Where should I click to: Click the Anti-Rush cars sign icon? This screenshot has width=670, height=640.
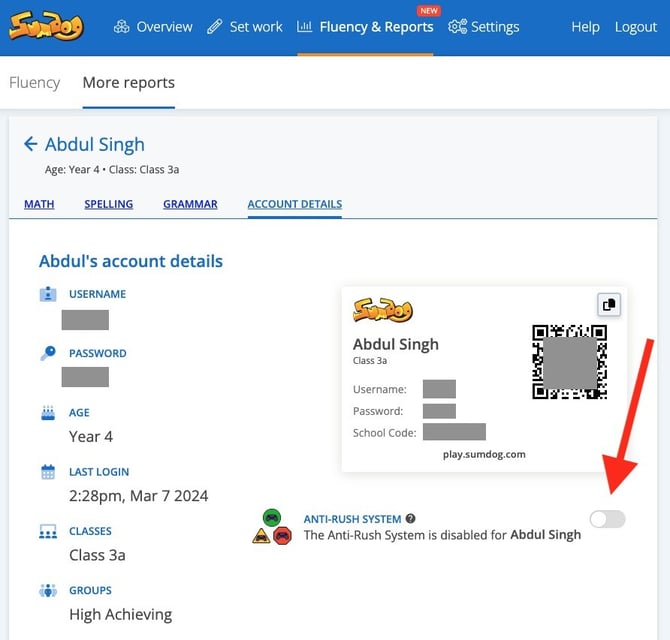coord(272,527)
